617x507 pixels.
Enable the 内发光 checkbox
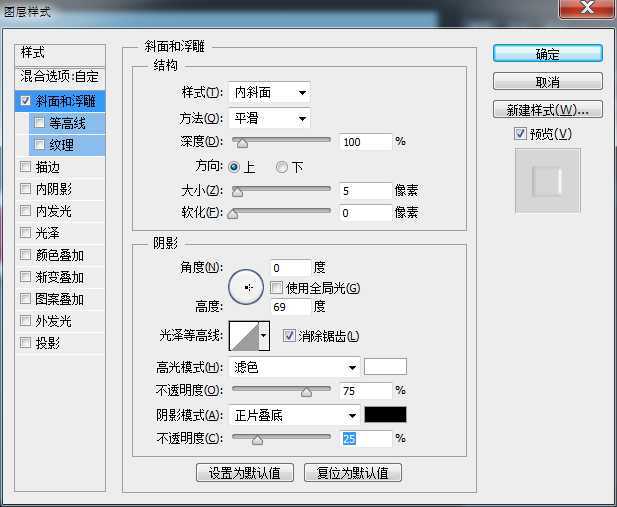(26, 211)
